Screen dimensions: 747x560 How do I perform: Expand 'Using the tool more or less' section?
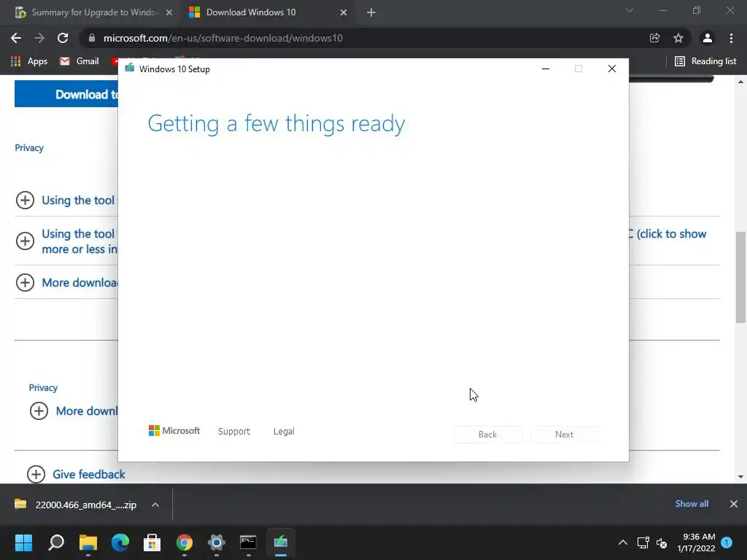point(25,241)
